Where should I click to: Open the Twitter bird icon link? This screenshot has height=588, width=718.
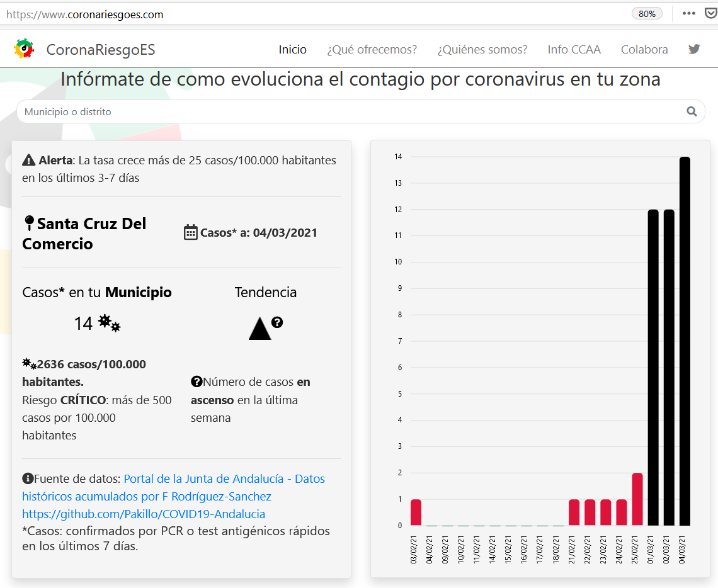tap(694, 49)
